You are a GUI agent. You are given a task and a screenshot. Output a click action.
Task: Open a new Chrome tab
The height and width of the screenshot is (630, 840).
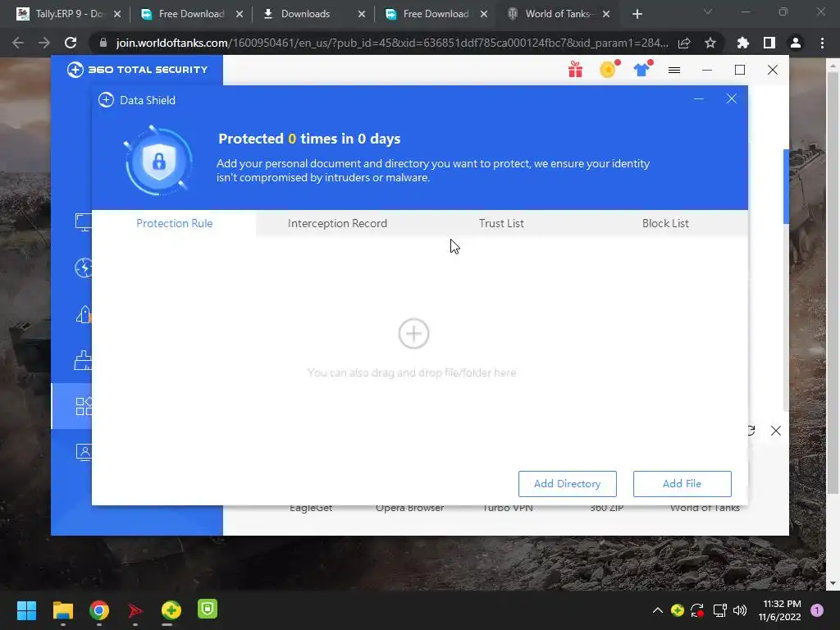[637, 14]
